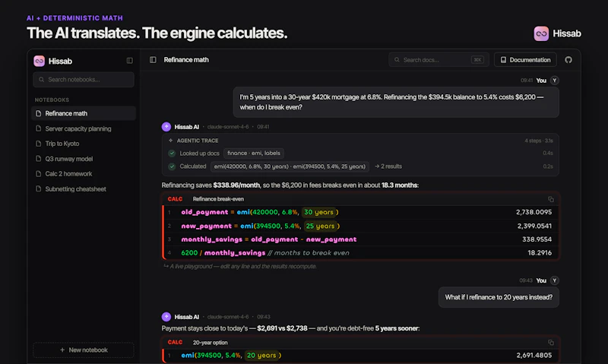The height and width of the screenshot is (364, 608).
Task: Click the 25 years unit chip
Action: pyautogui.click(x=319, y=226)
